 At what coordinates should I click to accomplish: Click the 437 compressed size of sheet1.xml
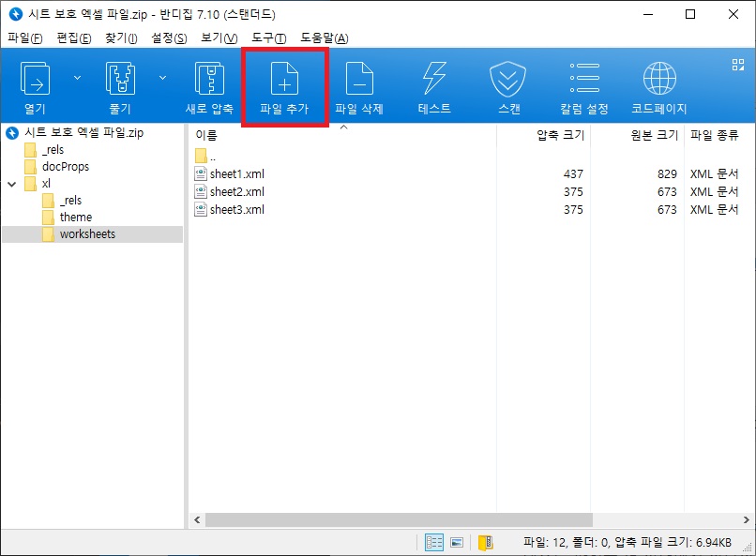(x=573, y=174)
